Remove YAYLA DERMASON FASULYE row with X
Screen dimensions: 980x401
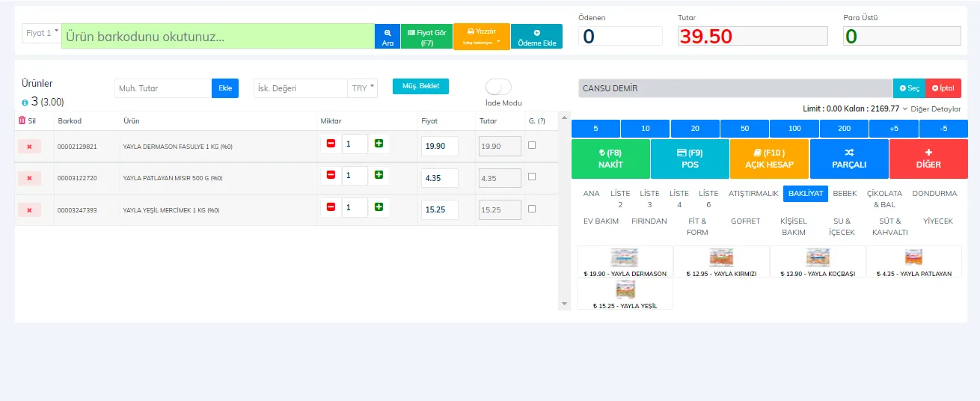[x=29, y=147]
